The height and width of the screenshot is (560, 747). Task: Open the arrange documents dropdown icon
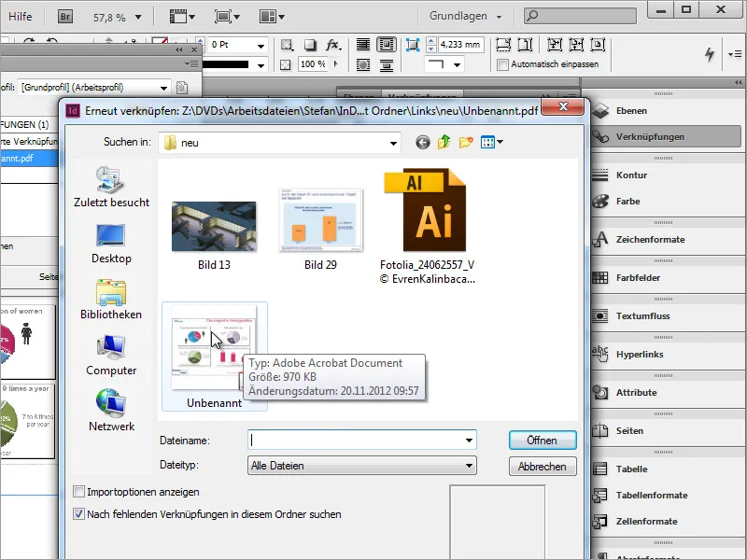point(272,17)
